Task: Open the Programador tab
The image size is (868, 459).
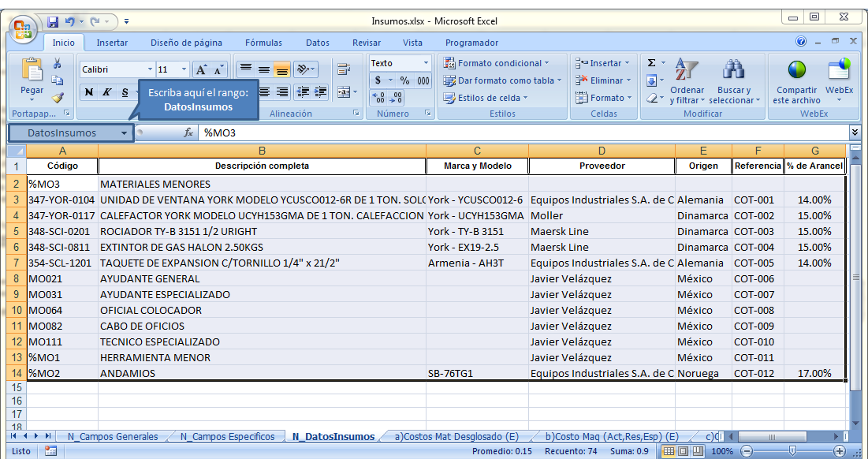Action: (x=471, y=43)
